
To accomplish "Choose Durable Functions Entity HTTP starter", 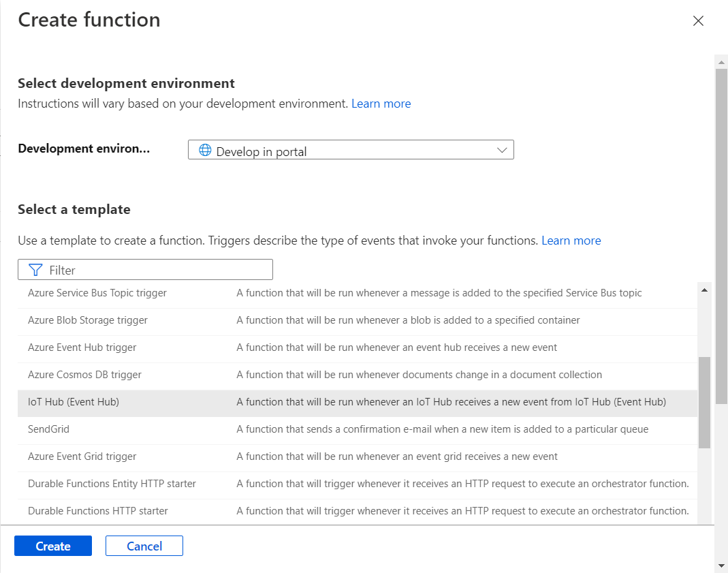I will click(x=358, y=484).
